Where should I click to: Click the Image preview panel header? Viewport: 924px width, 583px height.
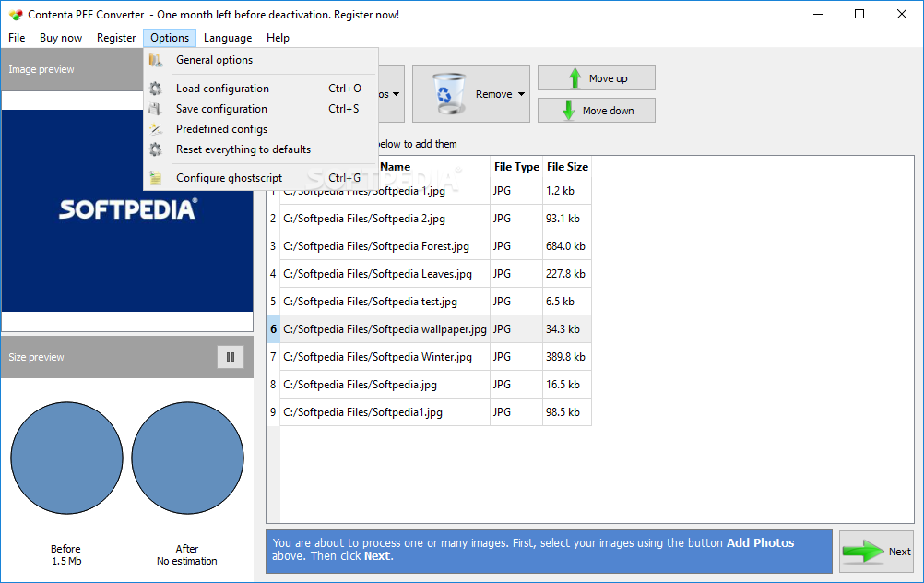coord(73,69)
